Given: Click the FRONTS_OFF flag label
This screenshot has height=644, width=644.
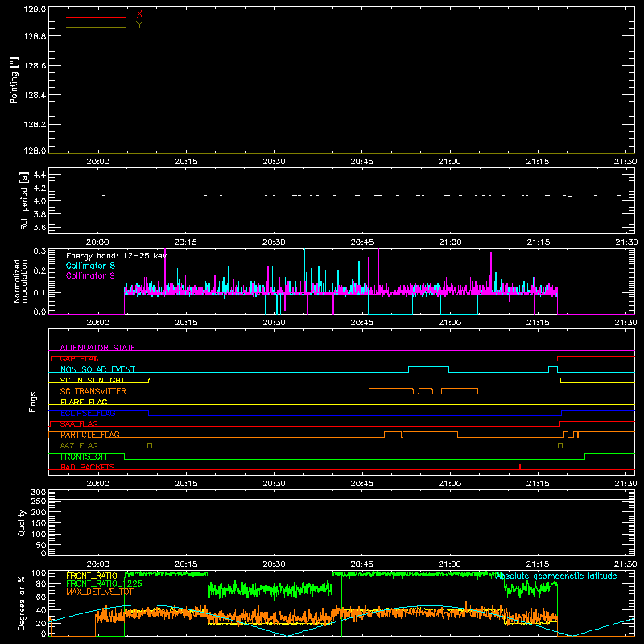Looking at the screenshot, I should (x=85, y=456).
